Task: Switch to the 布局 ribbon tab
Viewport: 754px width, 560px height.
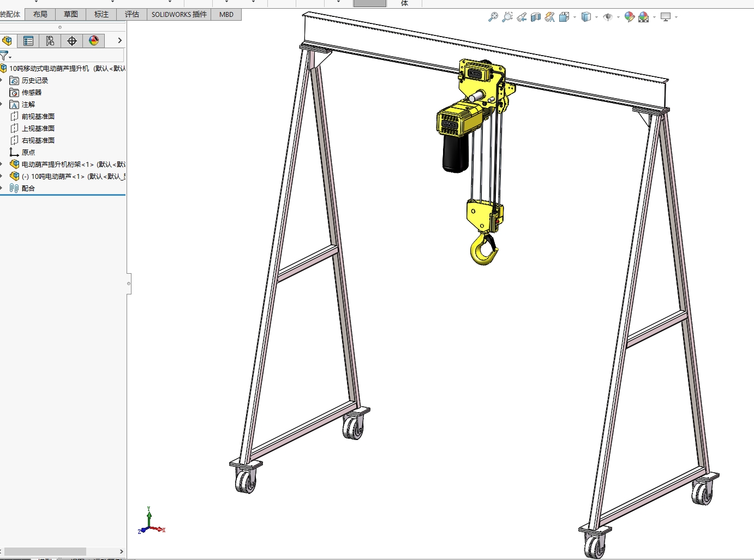Action: pyautogui.click(x=40, y=15)
